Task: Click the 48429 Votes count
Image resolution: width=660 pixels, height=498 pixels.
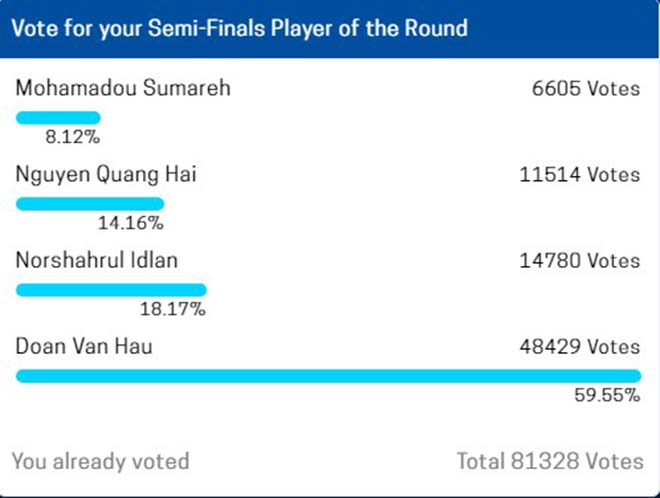Action: click(x=579, y=347)
